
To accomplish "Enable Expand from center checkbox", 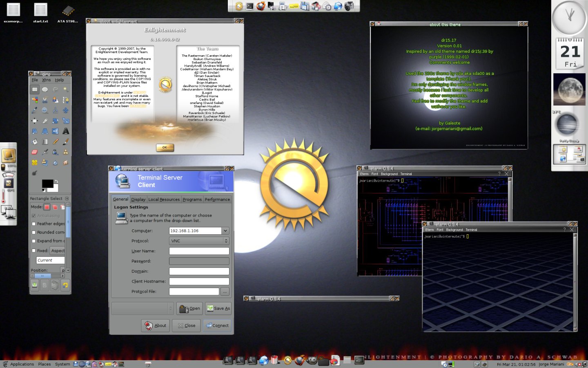I will pos(33,241).
